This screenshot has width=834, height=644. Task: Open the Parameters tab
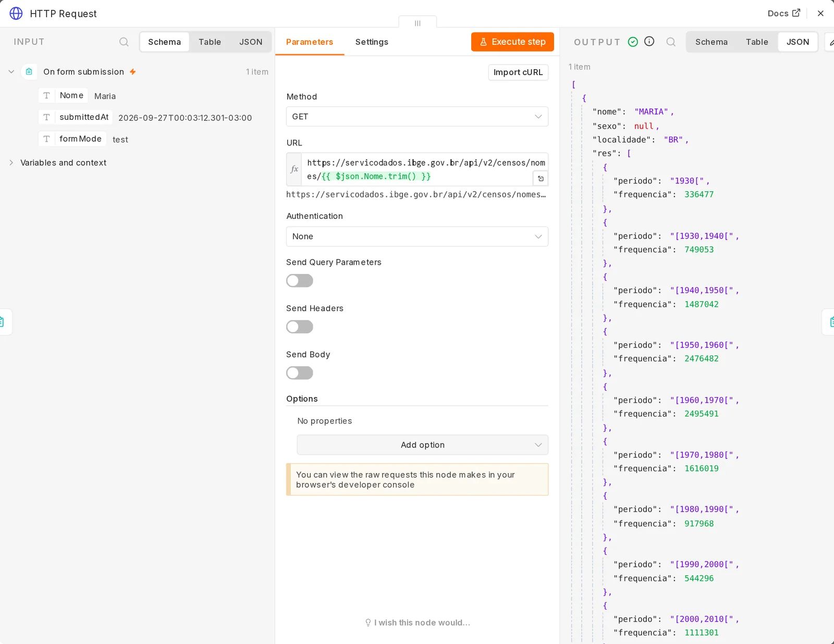click(x=310, y=42)
